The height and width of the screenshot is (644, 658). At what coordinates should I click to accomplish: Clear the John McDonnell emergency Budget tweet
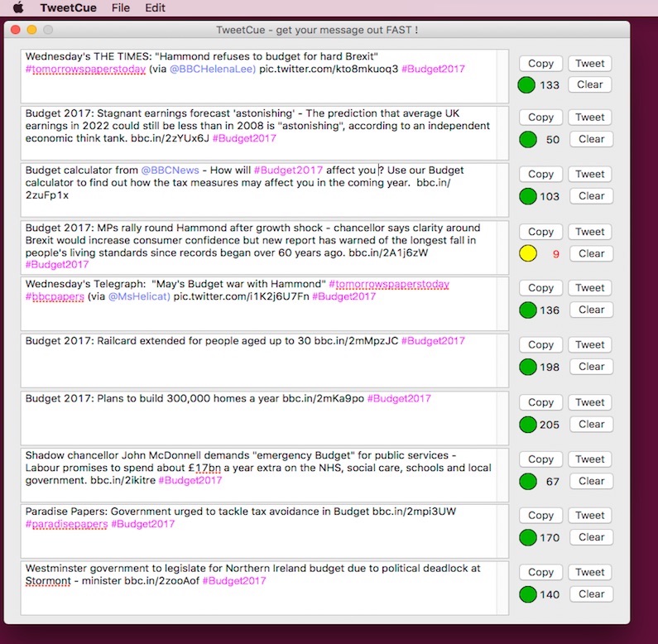[x=591, y=481]
